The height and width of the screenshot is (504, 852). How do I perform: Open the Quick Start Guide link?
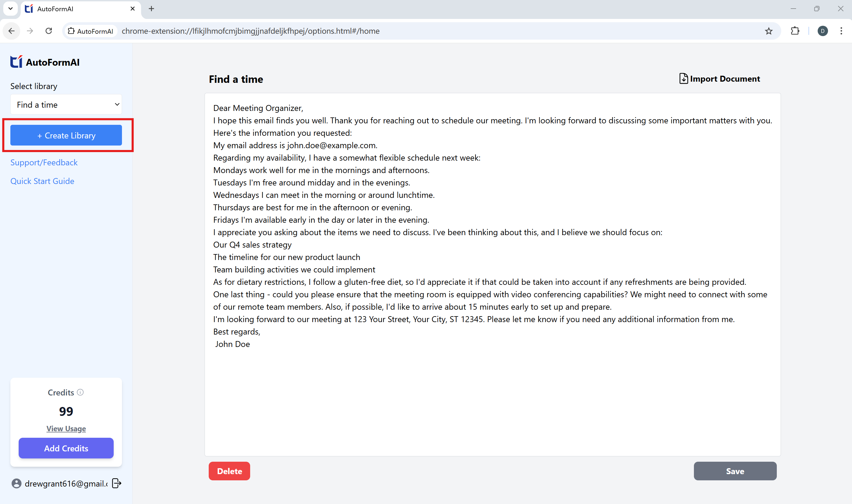click(42, 181)
